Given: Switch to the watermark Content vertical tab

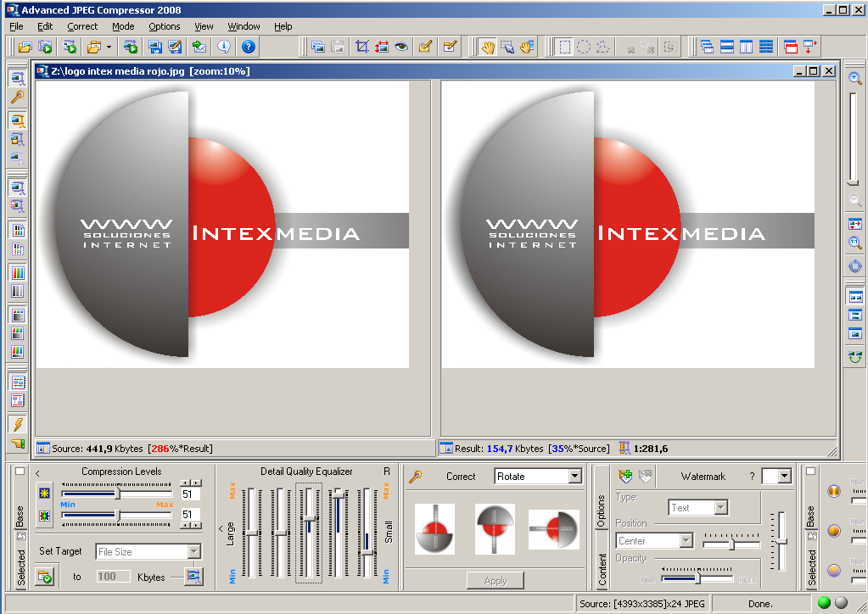Looking at the screenshot, I should [x=602, y=569].
